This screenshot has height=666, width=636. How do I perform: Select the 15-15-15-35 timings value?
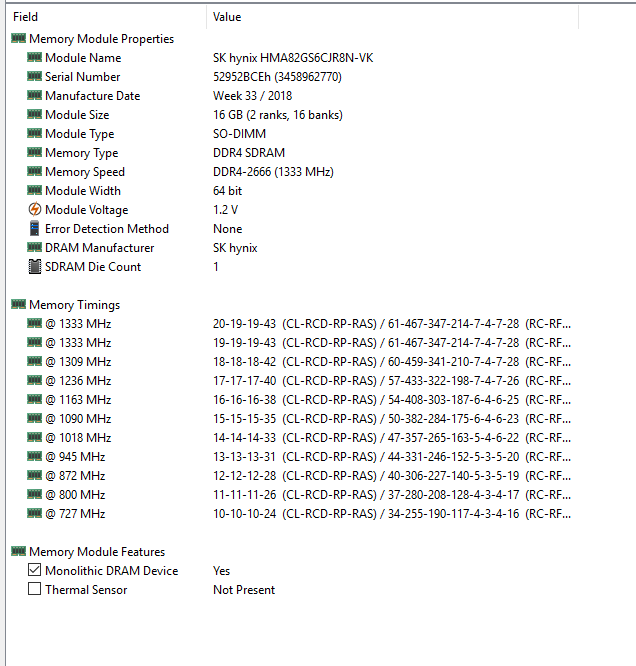(392, 419)
